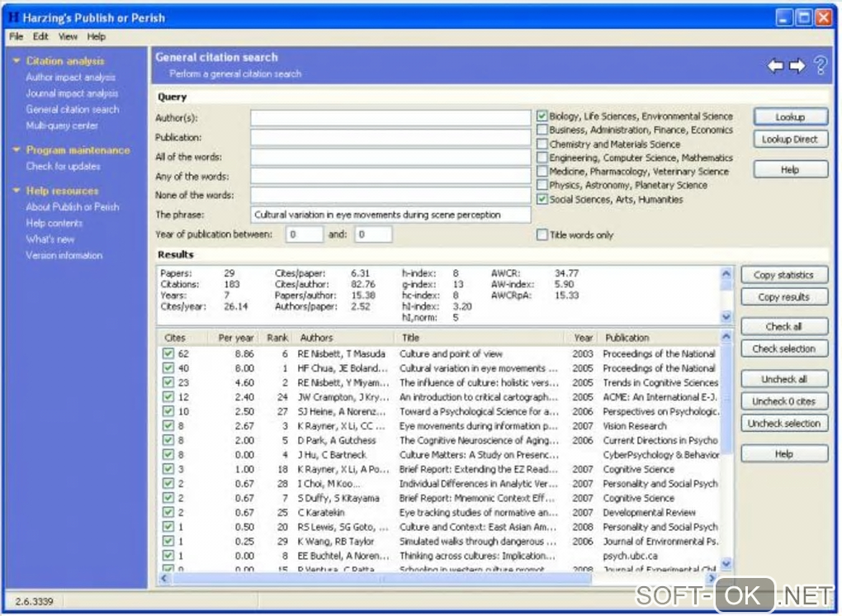The image size is (842, 616).
Task: Click the Help button in Results section
Action: [x=784, y=454]
